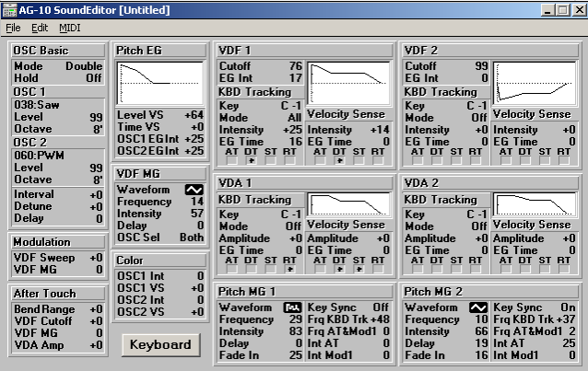Image resolution: width=588 pixels, height=371 pixels.
Task: Click the VDF 1 envelope graph
Action: (x=348, y=83)
